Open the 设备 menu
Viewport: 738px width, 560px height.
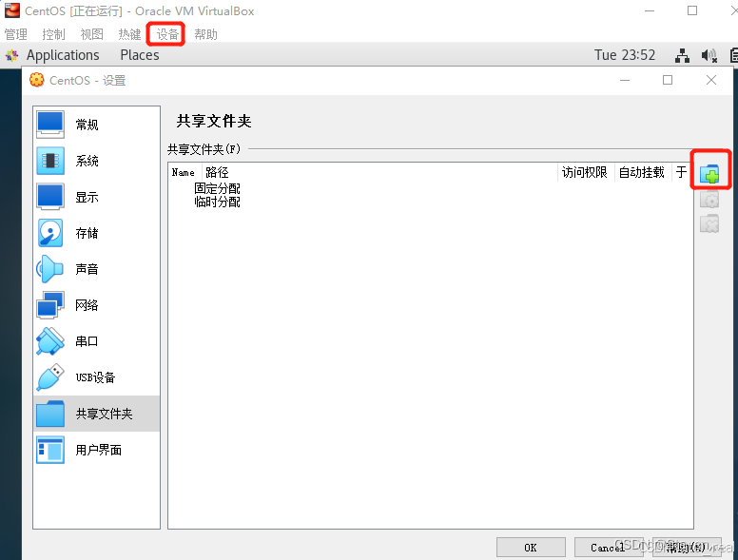point(167,34)
